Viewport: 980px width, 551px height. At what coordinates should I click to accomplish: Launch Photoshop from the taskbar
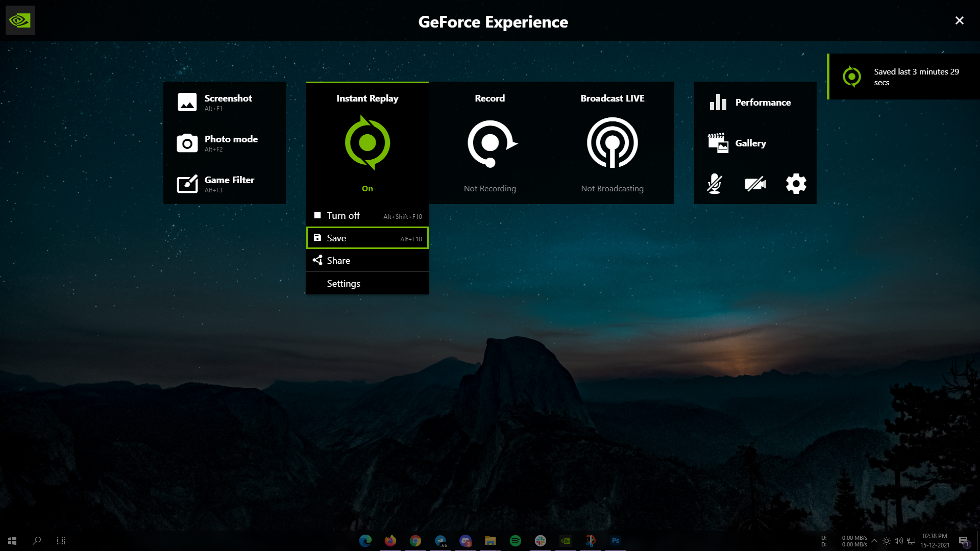click(x=616, y=541)
